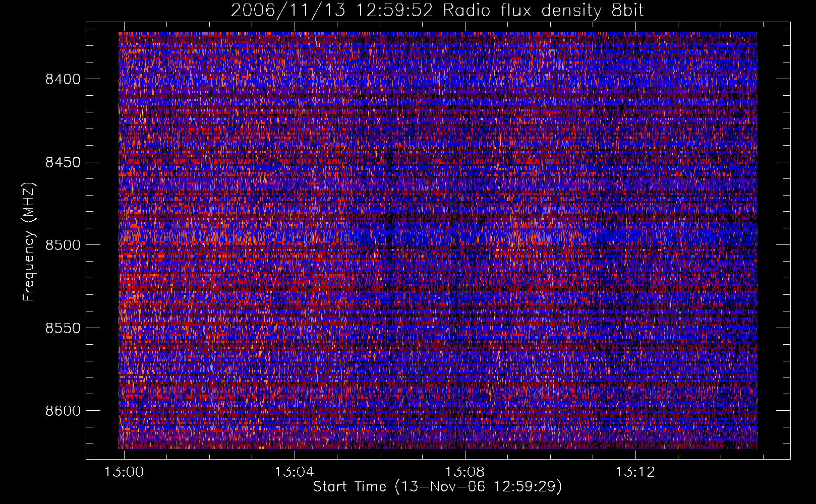Click the 13:04 time axis label
The width and height of the screenshot is (816, 504).
tap(294, 472)
